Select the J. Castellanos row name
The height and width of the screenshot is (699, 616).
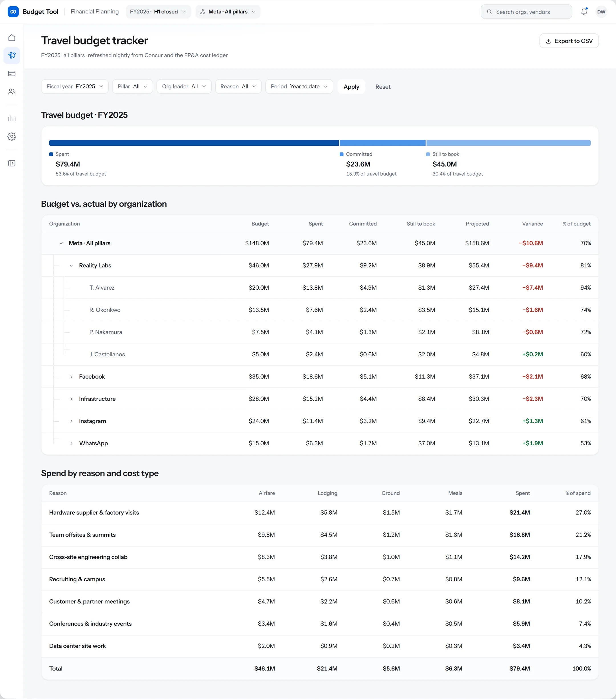pyautogui.click(x=107, y=354)
